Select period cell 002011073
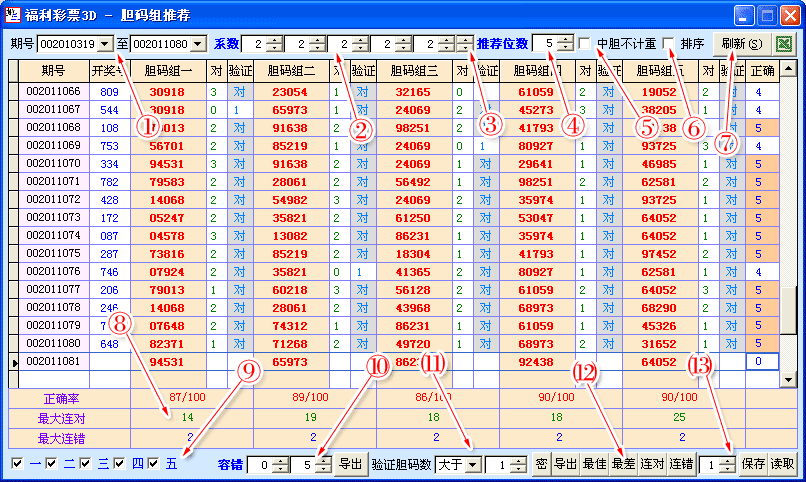The width and height of the screenshot is (806, 482). tap(54, 217)
